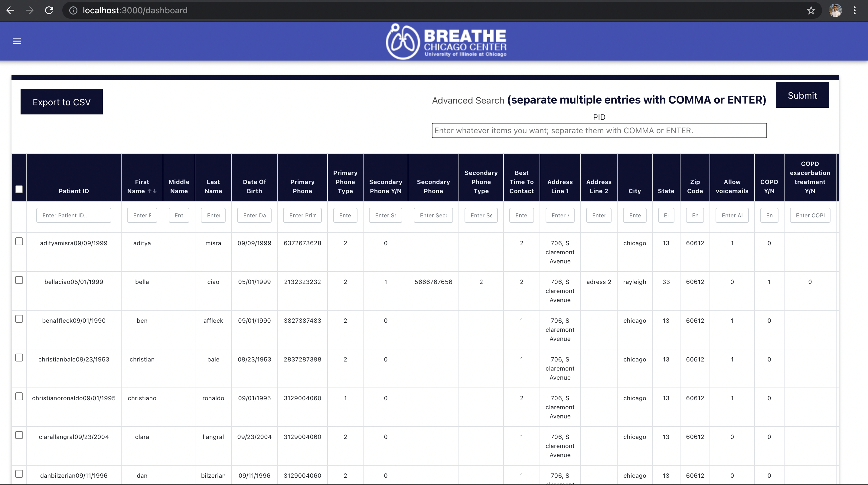Open the hamburger navigation menu
This screenshot has width=868, height=485.
tap(17, 41)
